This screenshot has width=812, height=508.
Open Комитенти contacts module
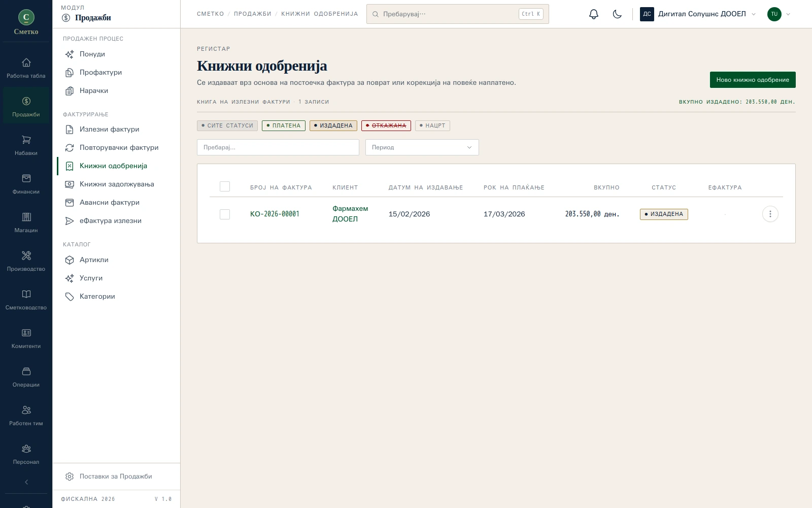click(x=26, y=338)
